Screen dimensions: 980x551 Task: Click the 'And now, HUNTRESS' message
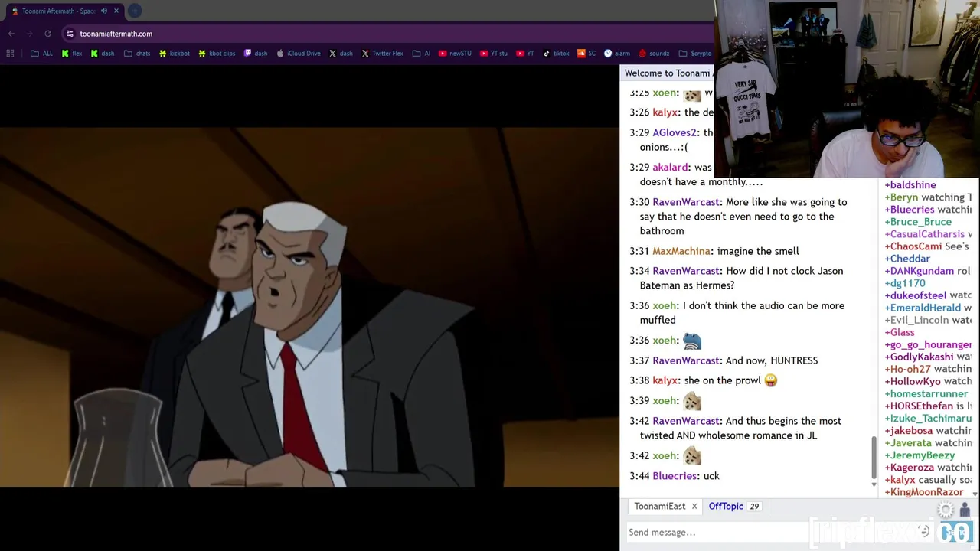(771, 360)
